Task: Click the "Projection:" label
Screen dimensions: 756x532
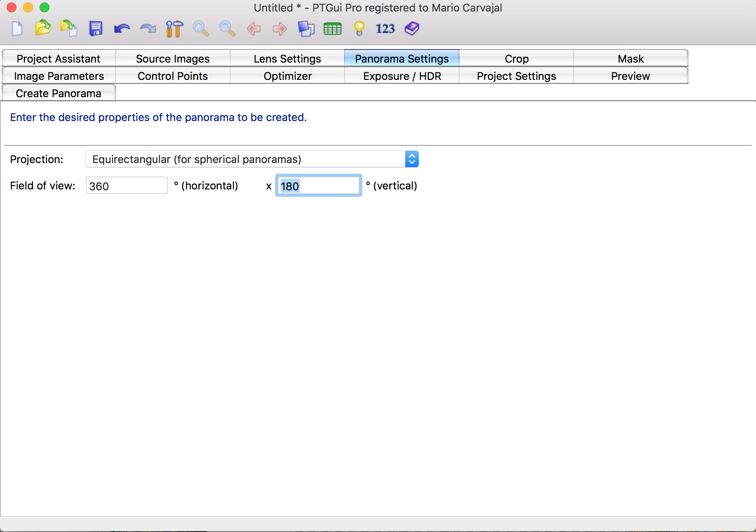Action: tap(37, 159)
